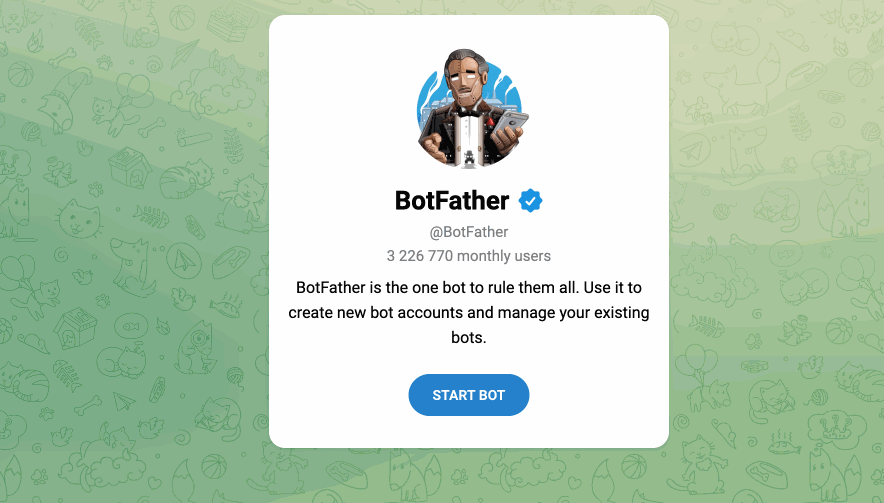Click the tiny robot figure in avatar
Screen dimensions: 884x503
[x=467, y=155]
